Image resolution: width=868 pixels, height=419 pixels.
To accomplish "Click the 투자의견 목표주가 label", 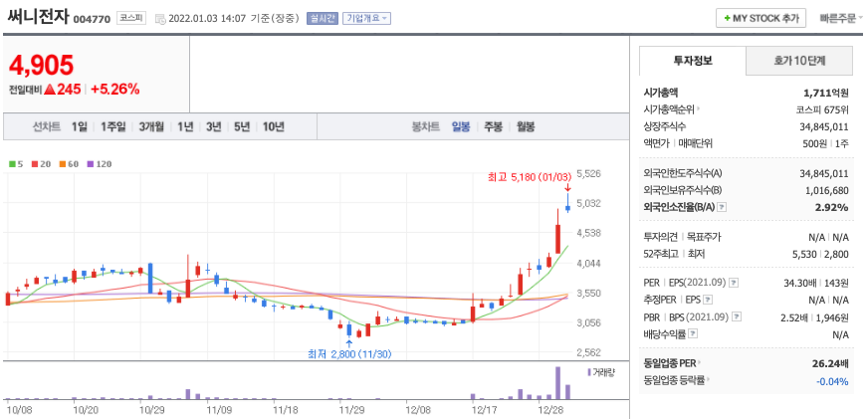I will pyautogui.click(x=683, y=237).
